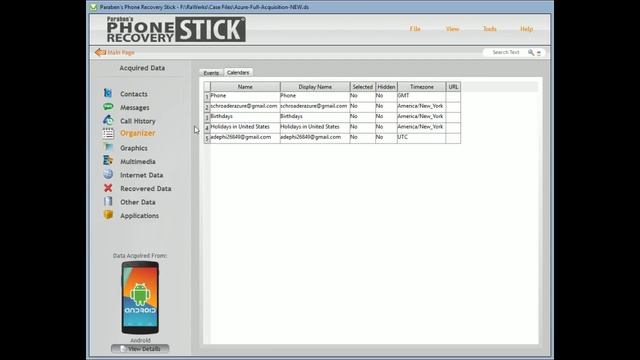Click the Organizer list icon
This screenshot has height=360, width=640.
point(108,133)
